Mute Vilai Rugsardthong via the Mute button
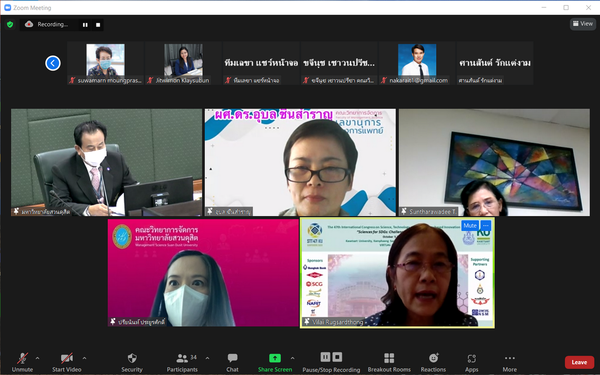The image size is (600, 375). pos(470,225)
